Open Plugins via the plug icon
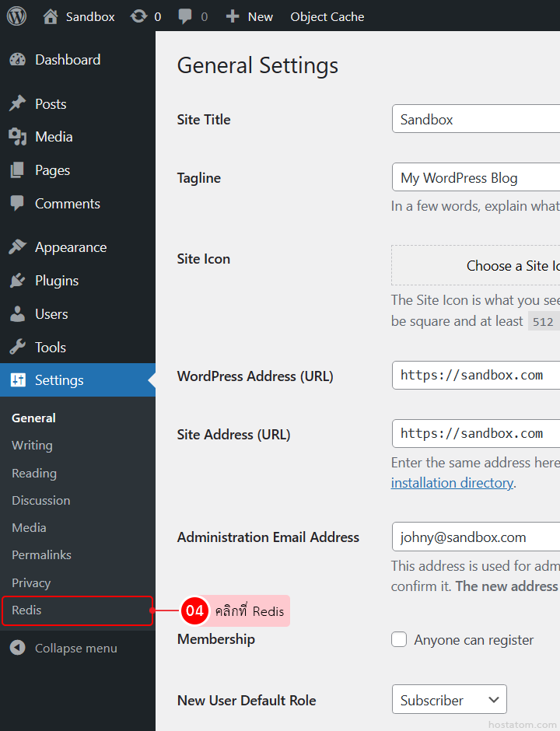The image size is (560, 731). [x=18, y=281]
